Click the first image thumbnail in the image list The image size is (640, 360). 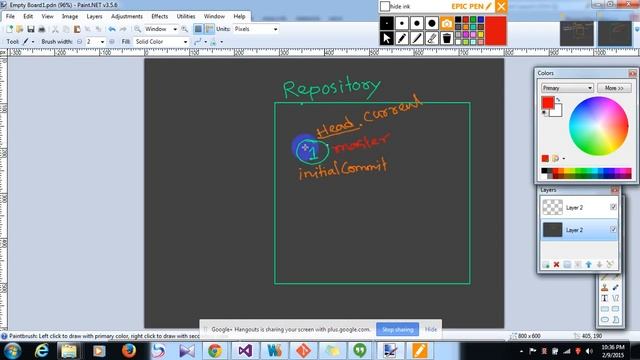pyautogui.click(x=577, y=33)
